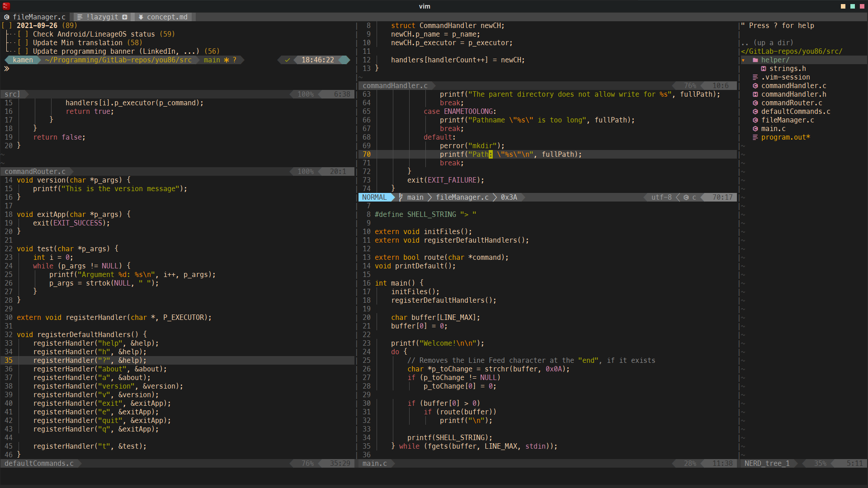Open program.out* in the file tree

[x=785, y=137]
